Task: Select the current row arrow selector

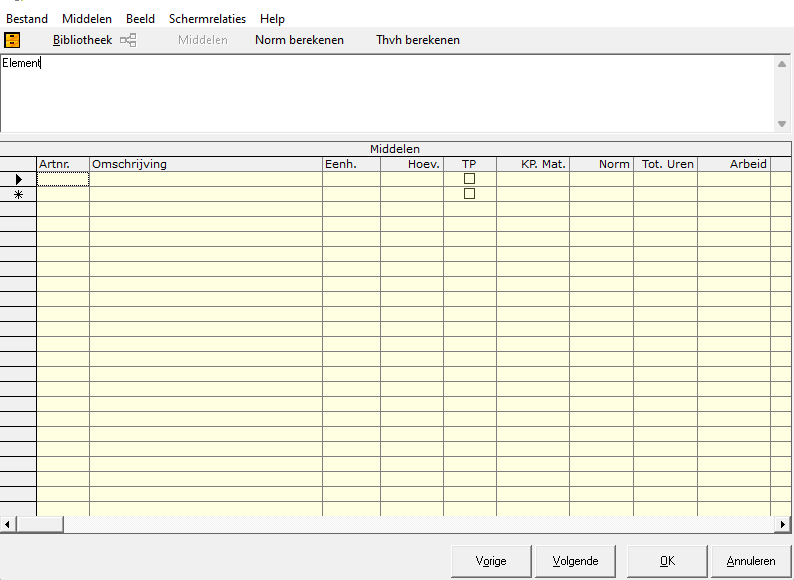Action: coord(18,179)
